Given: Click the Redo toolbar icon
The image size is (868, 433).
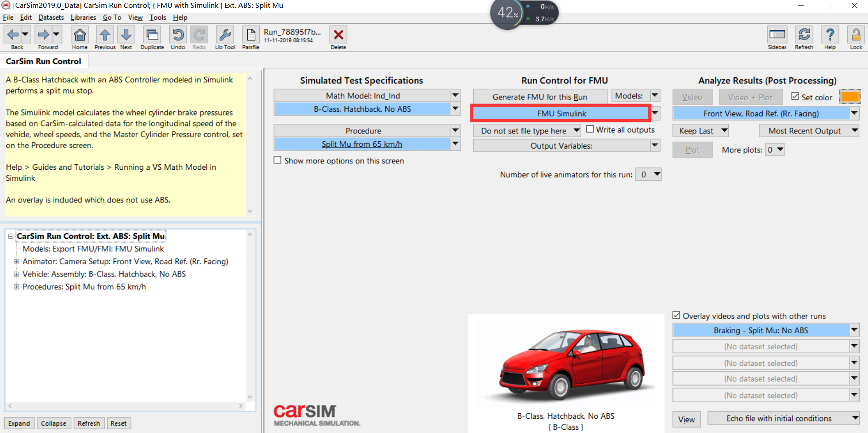Looking at the screenshot, I should [199, 35].
